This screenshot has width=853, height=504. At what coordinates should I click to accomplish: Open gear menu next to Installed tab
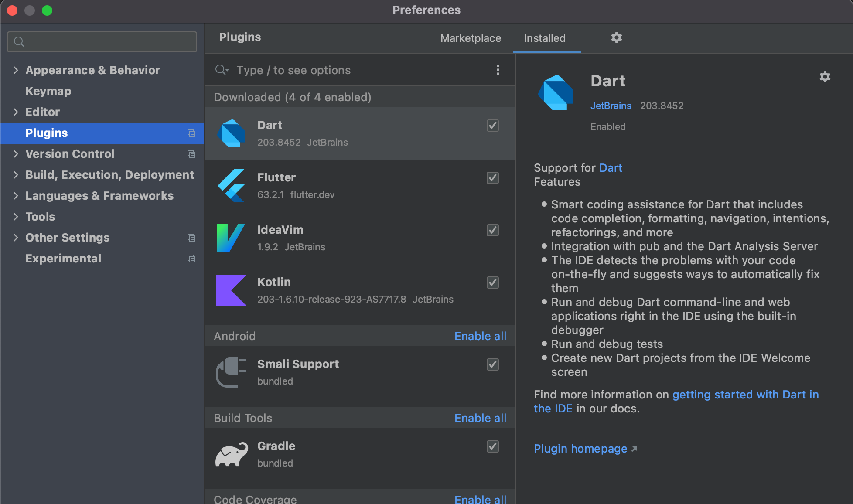(616, 38)
